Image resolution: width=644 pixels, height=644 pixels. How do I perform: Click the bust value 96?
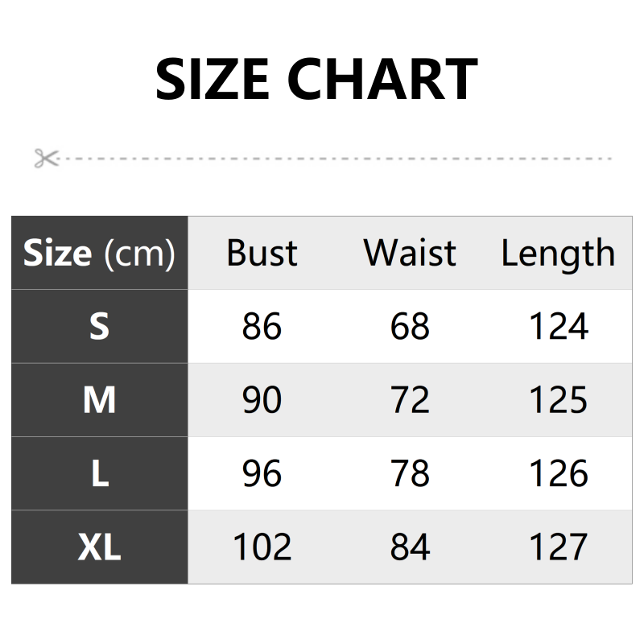(262, 474)
